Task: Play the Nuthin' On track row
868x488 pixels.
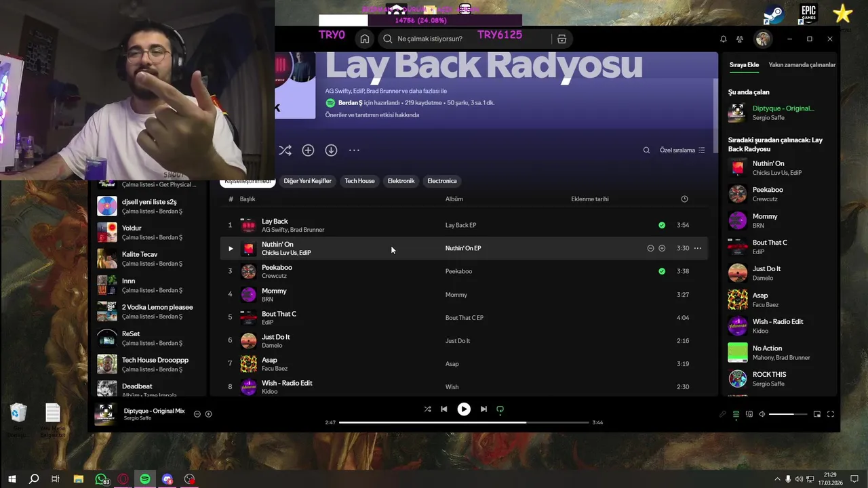Action: (231, 249)
